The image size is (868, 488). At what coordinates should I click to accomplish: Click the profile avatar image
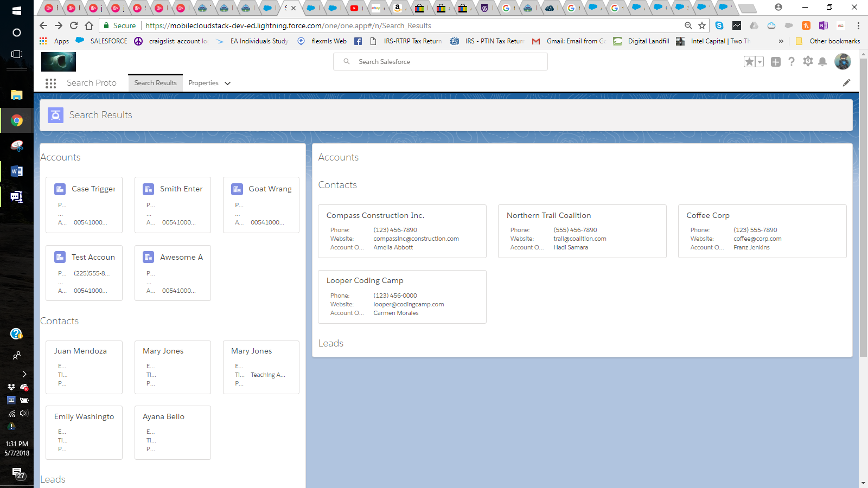coord(843,62)
